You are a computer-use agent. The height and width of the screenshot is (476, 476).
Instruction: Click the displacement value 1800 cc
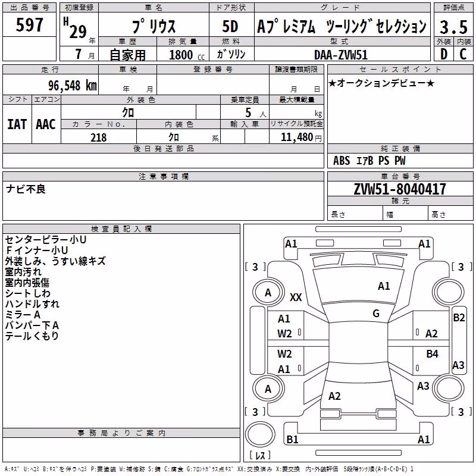click(187, 55)
